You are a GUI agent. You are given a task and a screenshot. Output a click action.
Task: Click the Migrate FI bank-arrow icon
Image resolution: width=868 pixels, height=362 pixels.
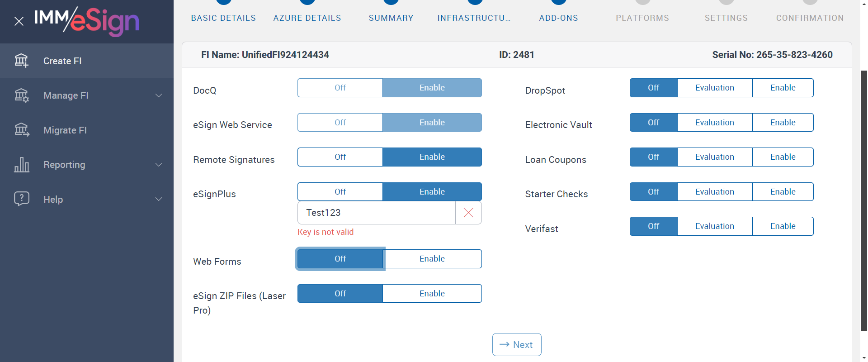(21, 130)
